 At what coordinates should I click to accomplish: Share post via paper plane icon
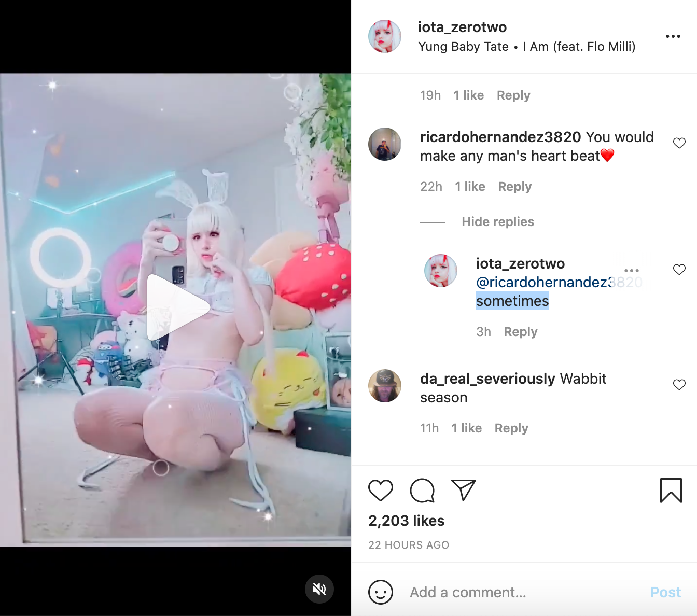click(x=464, y=490)
